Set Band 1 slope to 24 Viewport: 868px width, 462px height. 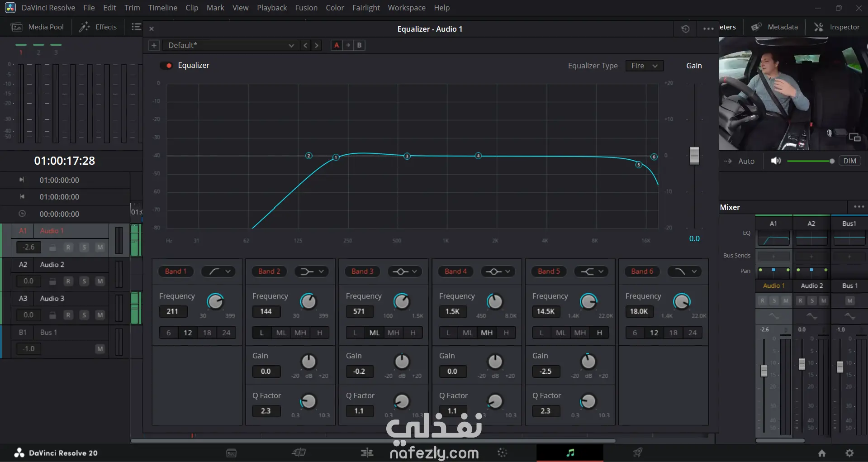tap(226, 333)
